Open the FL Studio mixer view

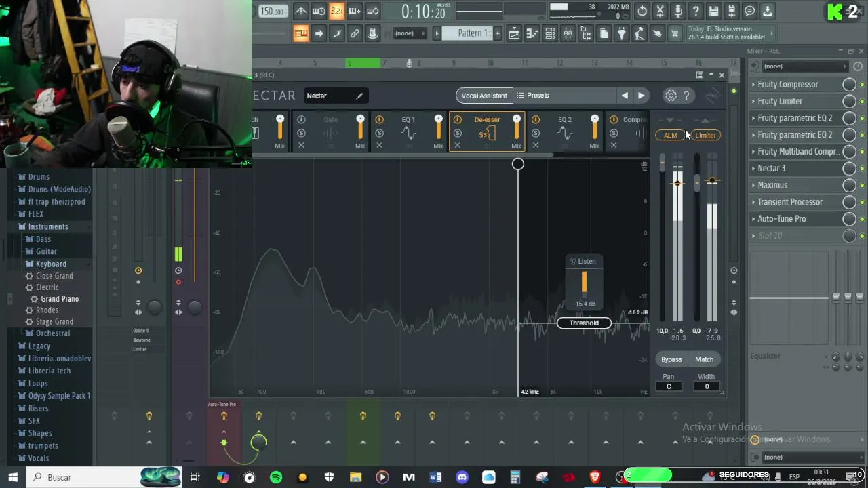(568, 33)
